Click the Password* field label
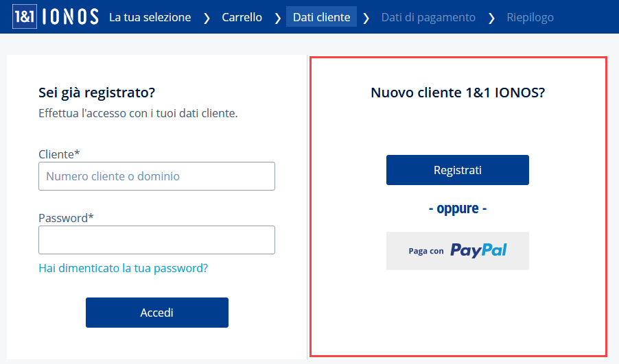 [66, 218]
